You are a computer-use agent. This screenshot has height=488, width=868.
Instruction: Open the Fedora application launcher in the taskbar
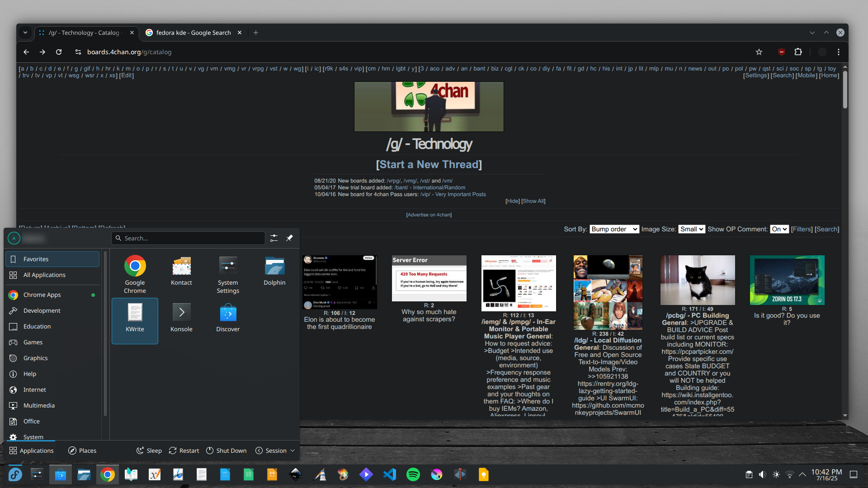(x=15, y=474)
